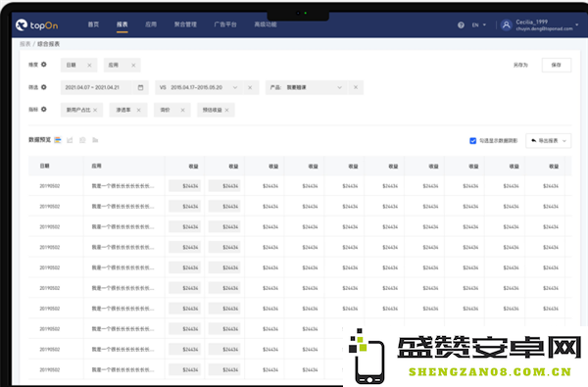Click the 报表 breadcrumb link

tap(25, 44)
